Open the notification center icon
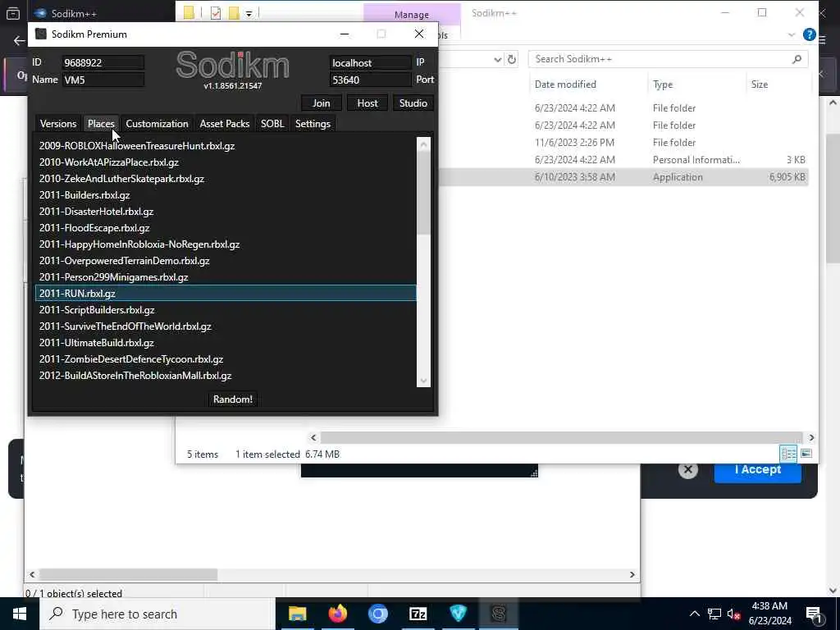Image resolution: width=840 pixels, height=630 pixels. [x=814, y=614]
